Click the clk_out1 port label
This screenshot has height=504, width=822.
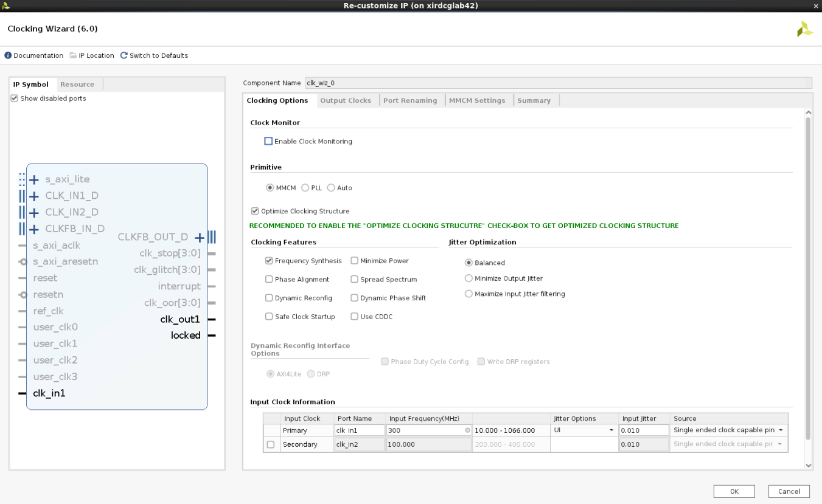180,319
